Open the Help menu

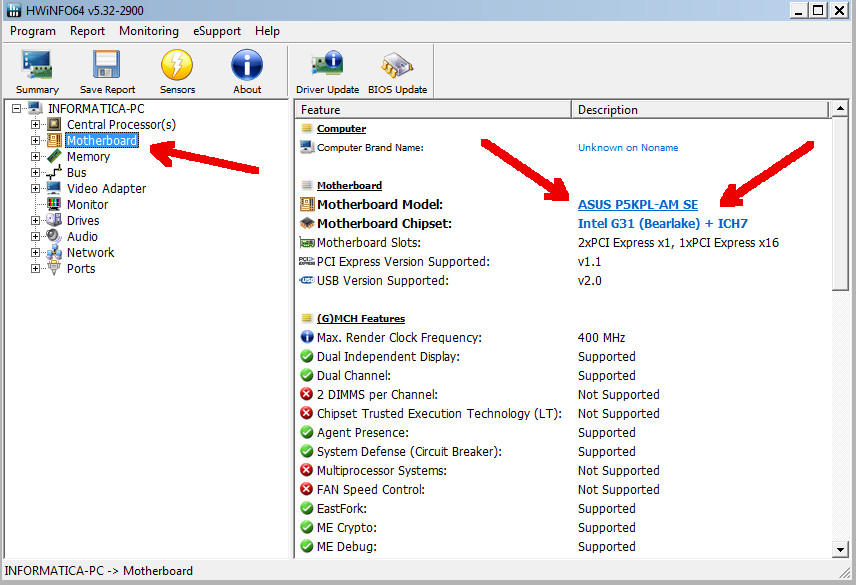pyautogui.click(x=268, y=31)
